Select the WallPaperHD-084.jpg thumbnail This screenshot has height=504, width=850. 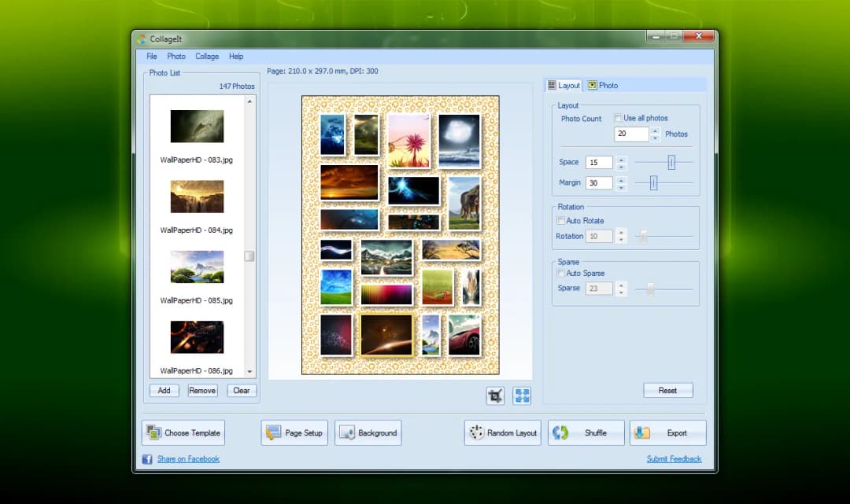click(197, 196)
